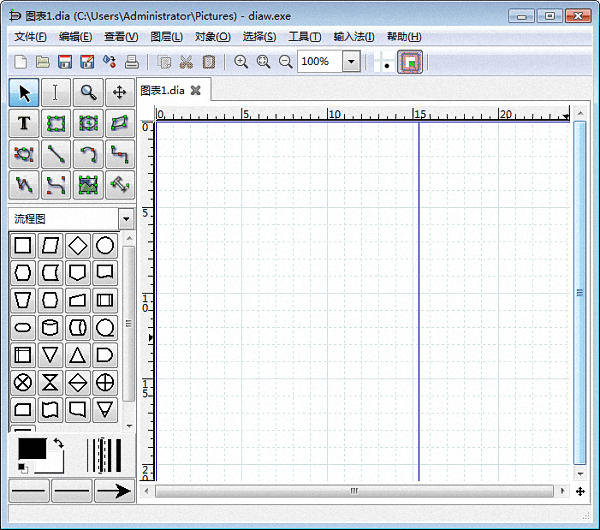Pick the diamond decision flowchart shape

click(77, 246)
